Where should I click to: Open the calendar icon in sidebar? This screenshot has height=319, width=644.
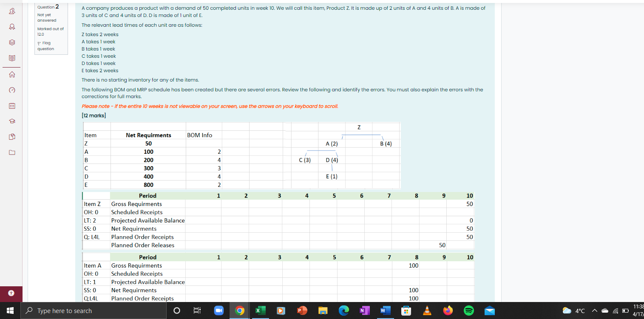coord(12,105)
